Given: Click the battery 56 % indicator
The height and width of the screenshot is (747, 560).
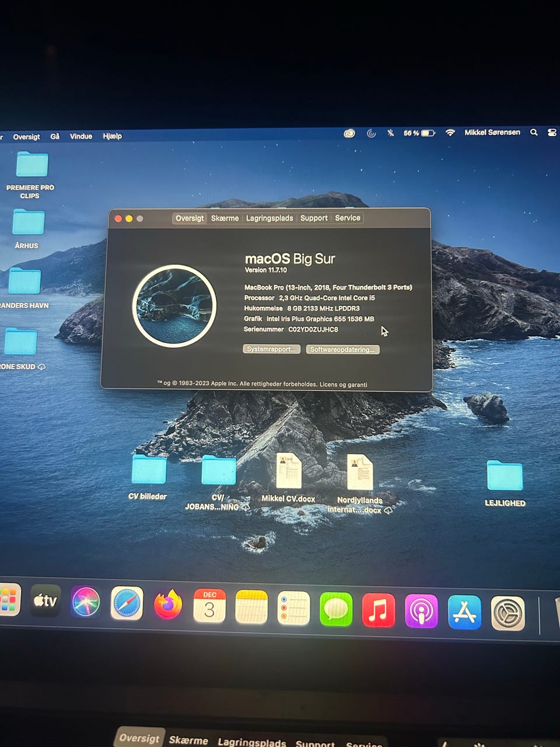Looking at the screenshot, I should [419, 133].
